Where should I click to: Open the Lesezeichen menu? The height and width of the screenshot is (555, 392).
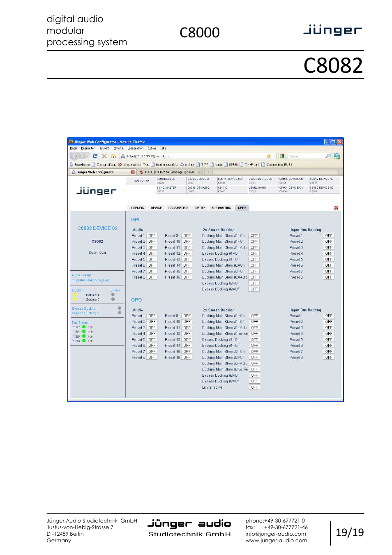135,148
